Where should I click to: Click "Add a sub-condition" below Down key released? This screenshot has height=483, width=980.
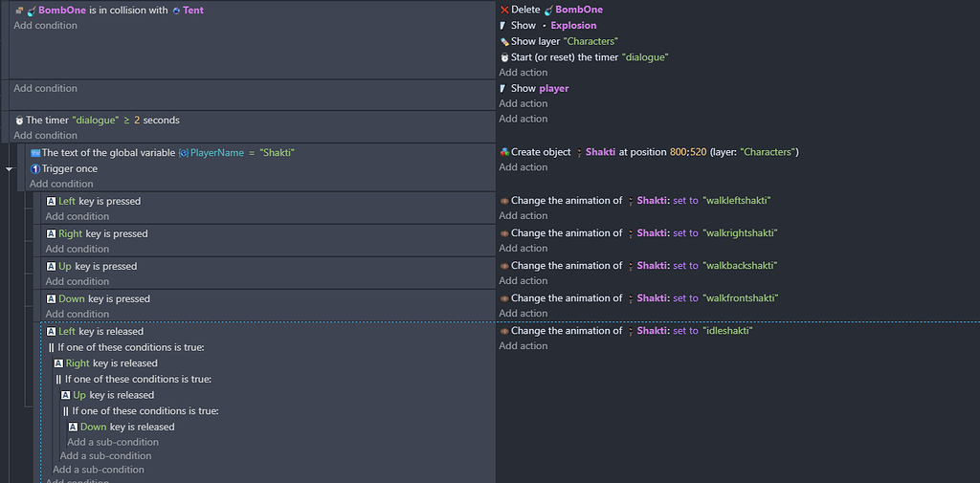click(113, 442)
